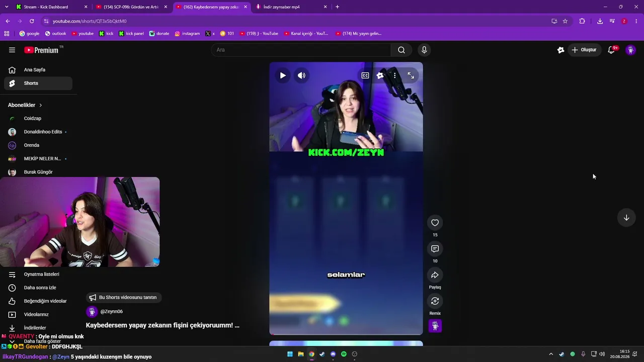Switch to the İndir zeynsaber mp4 tab
644x362 pixels.
(x=291, y=7)
